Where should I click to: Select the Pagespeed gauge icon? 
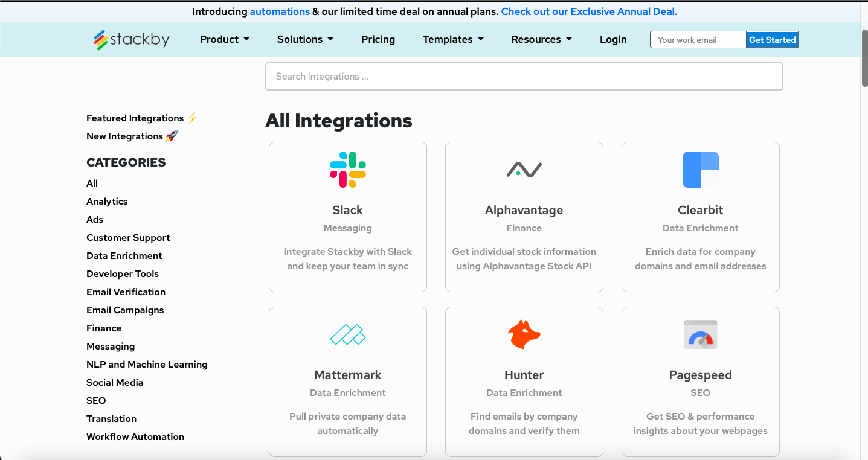click(701, 334)
